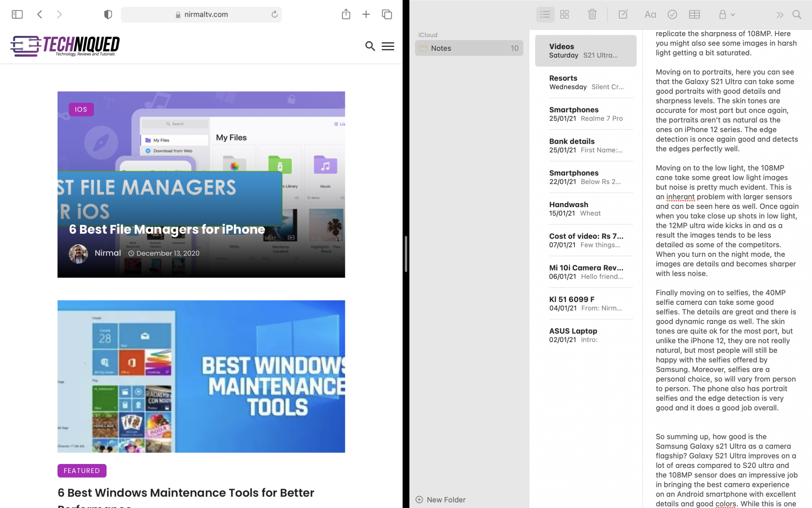Image resolution: width=812 pixels, height=508 pixels.
Task: Show the Safari tab overview
Action: click(x=387, y=15)
